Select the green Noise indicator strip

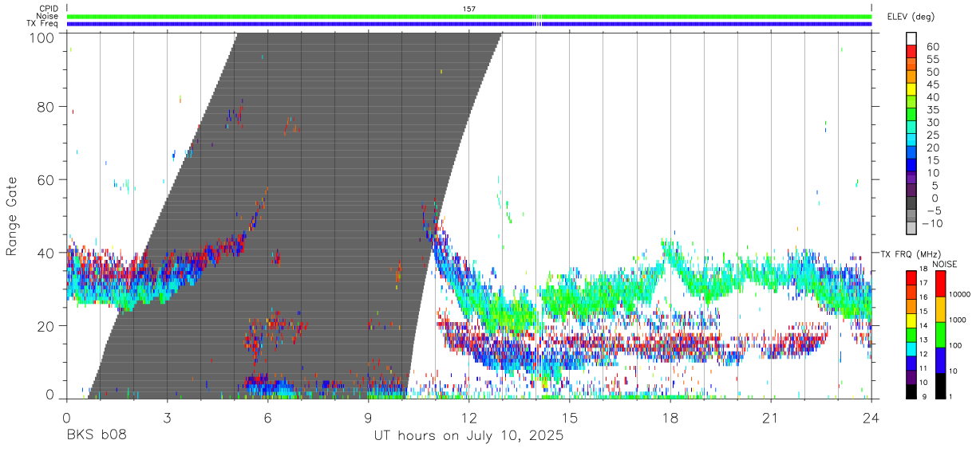469,16
